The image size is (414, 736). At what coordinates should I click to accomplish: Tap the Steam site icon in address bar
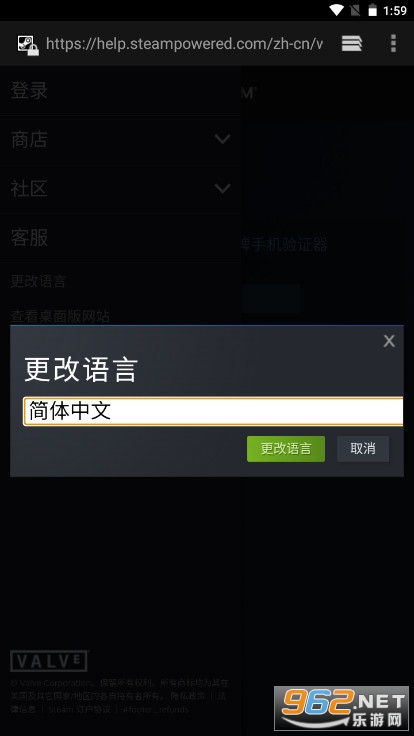(x=28, y=45)
